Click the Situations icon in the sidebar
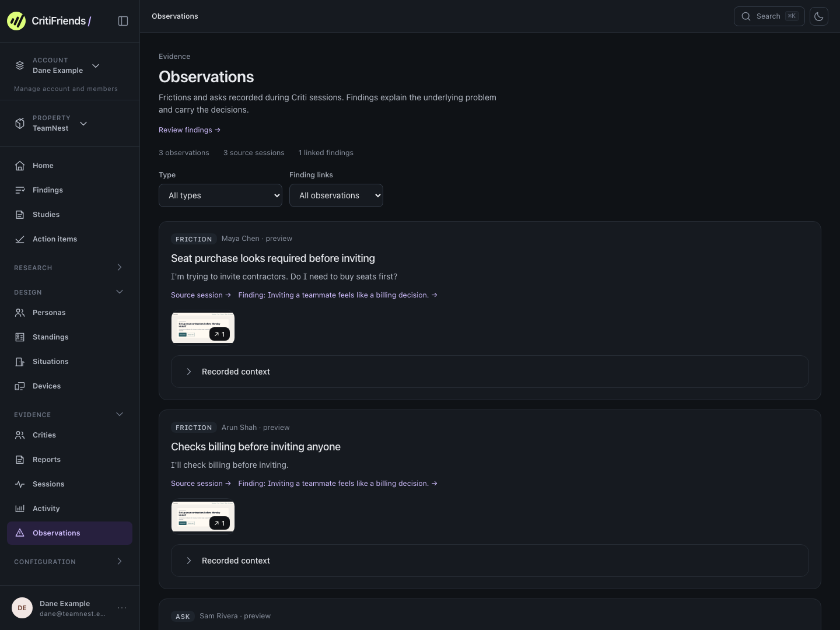840x630 pixels. [x=20, y=362]
